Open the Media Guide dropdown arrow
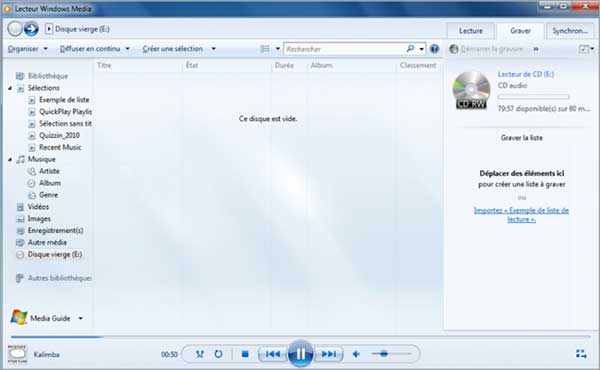Viewport: 600px width, 370px height. tap(80, 318)
